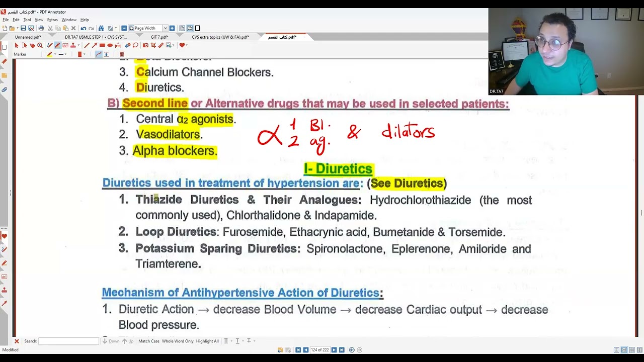Image resolution: width=644 pixels, height=362 pixels.
Task: Switch to DR.TA7 USMLE STEP 1 tab
Action: 96,37
